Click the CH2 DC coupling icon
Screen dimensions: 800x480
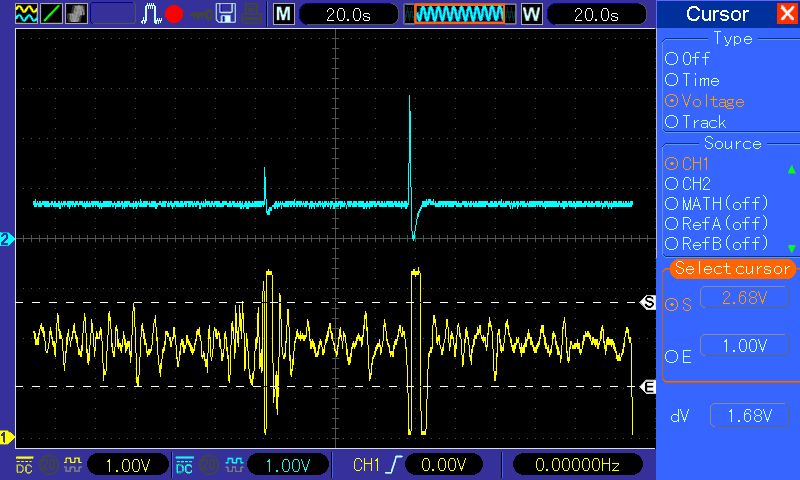pyautogui.click(x=184, y=465)
